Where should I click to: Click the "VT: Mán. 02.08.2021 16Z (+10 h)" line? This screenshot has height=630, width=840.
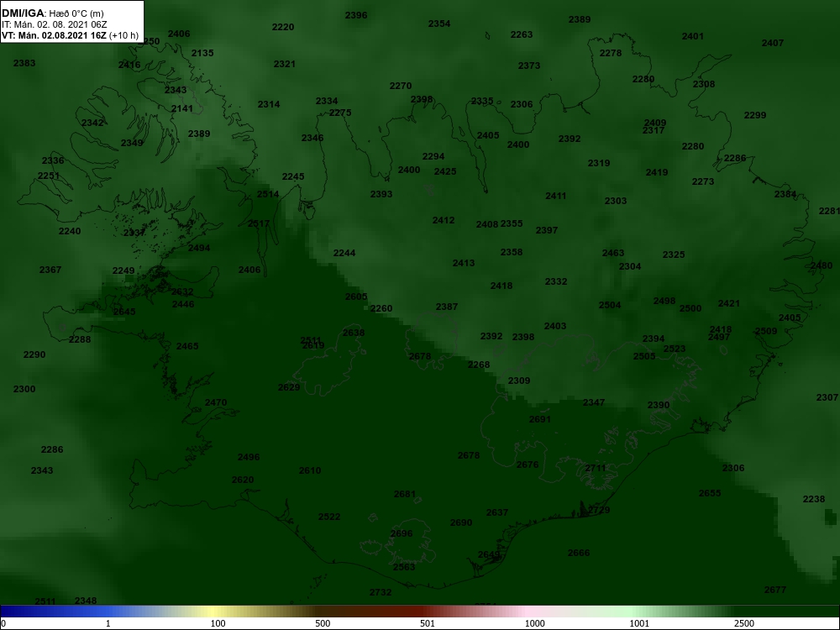coord(71,36)
